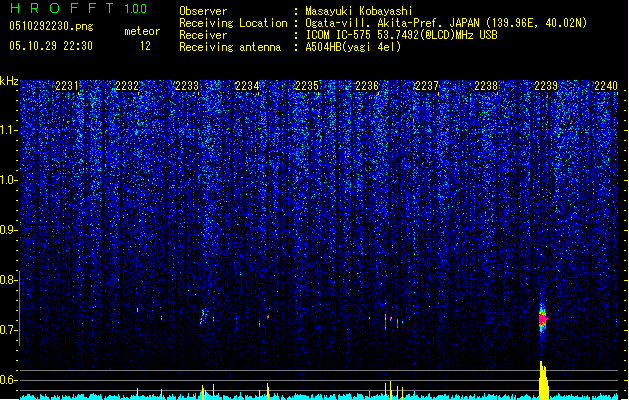Click the 'meteor' label
The height and width of the screenshot is (400, 629).
click(142, 31)
